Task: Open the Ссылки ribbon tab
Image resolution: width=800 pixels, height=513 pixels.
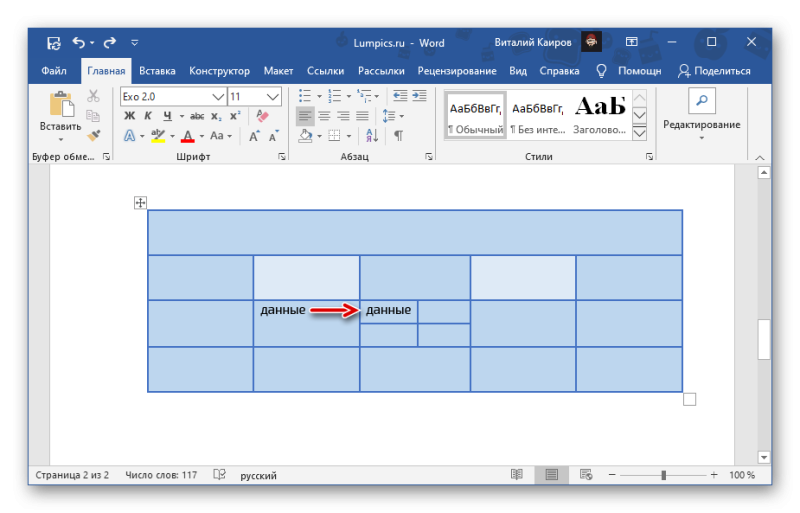Action: [326, 71]
